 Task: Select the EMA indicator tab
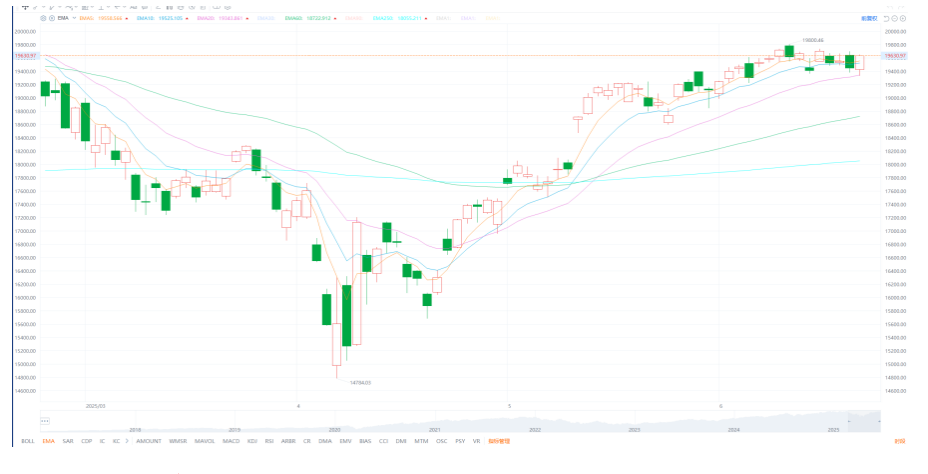(x=49, y=441)
